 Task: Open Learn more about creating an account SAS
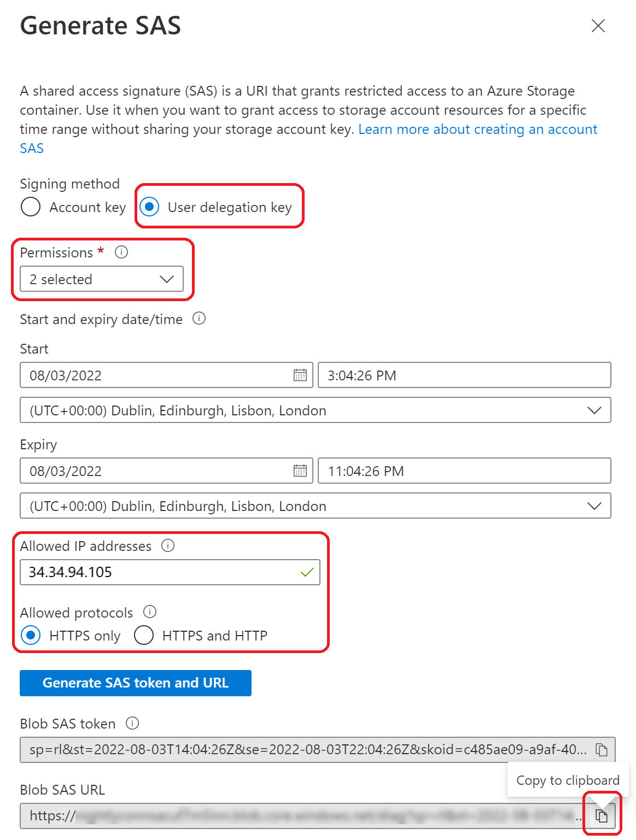click(477, 130)
